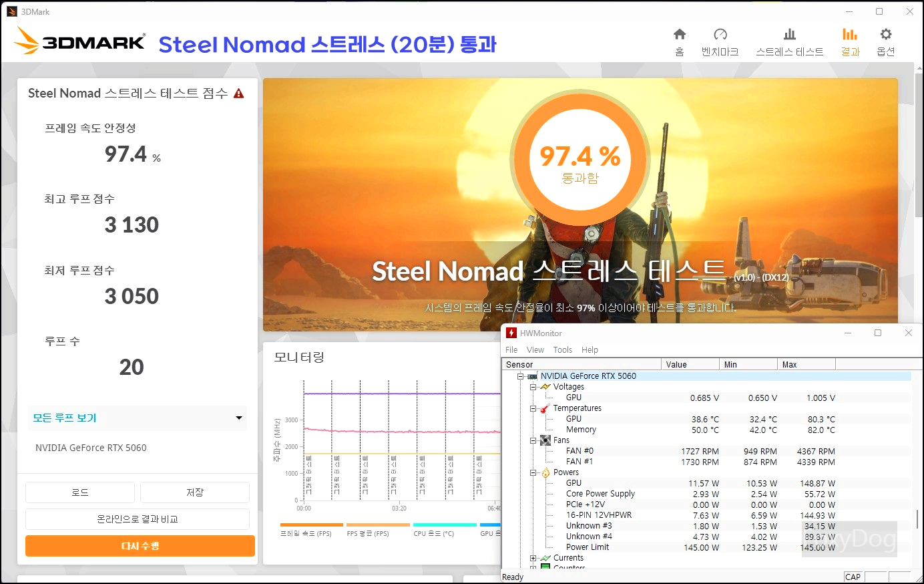The width and height of the screenshot is (924, 584).
Task: Click the 3DMark title bar app icon
Action: pyautogui.click(x=11, y=11)
